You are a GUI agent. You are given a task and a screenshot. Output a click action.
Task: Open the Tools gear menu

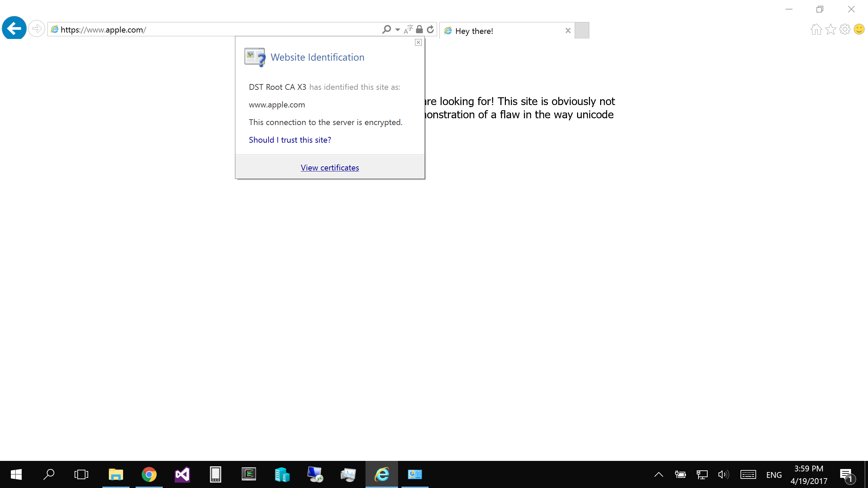(845, 29)
